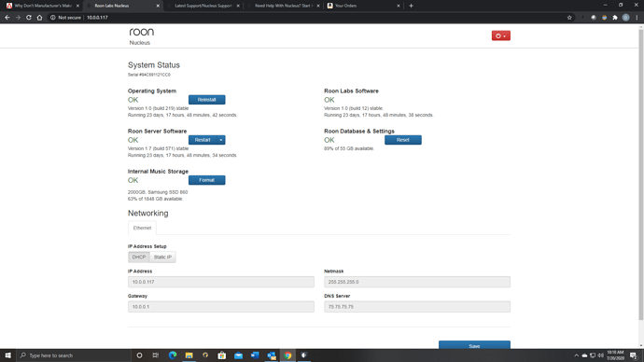Open the taskbar clock and date
Image resolution: width=644 pixels, height=362 pixels.
tap(615, 355)
